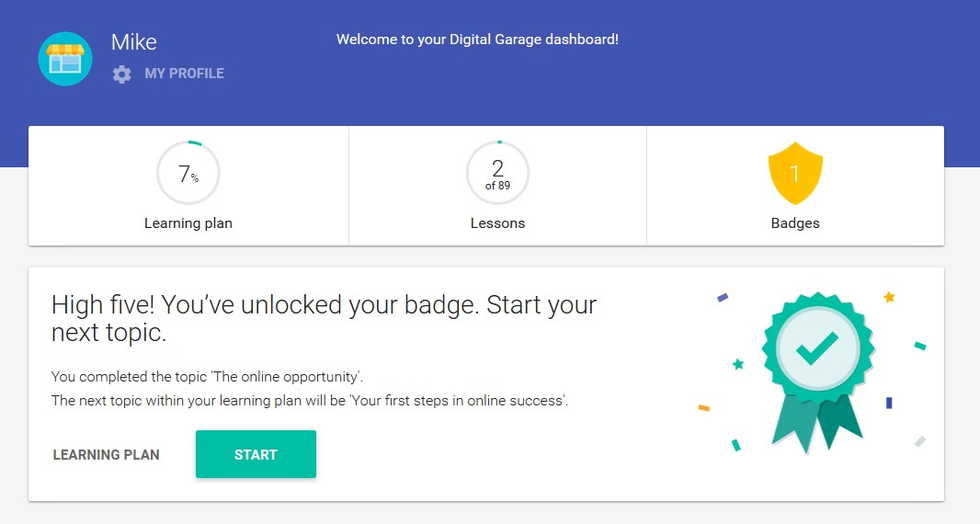
Task: Click the 'High five!' headline
Action: (324, 318)
